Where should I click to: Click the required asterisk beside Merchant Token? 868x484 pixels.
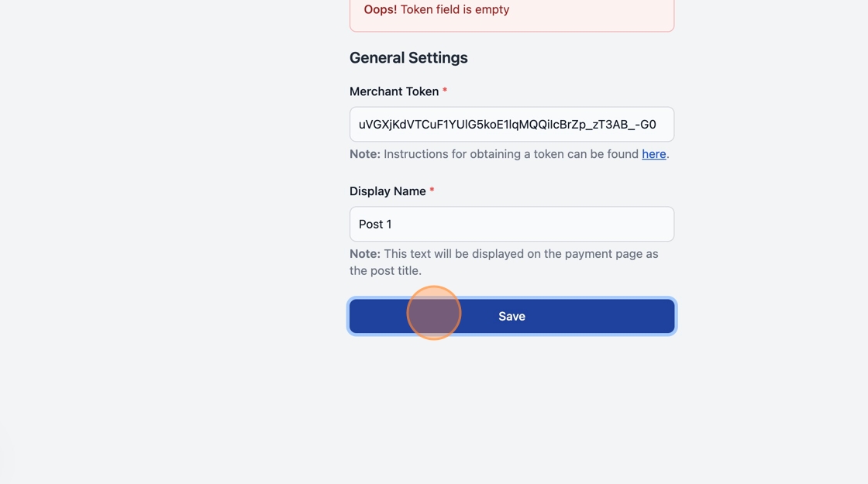pyautogui.click(x=445, y=91)
